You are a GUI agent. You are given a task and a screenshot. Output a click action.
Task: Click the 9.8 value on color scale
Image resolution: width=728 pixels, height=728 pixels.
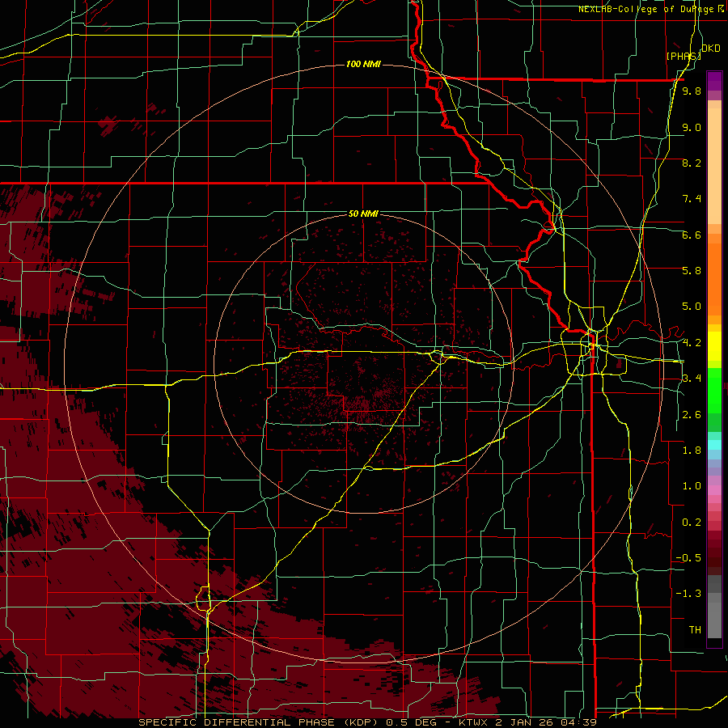(692, 91)
